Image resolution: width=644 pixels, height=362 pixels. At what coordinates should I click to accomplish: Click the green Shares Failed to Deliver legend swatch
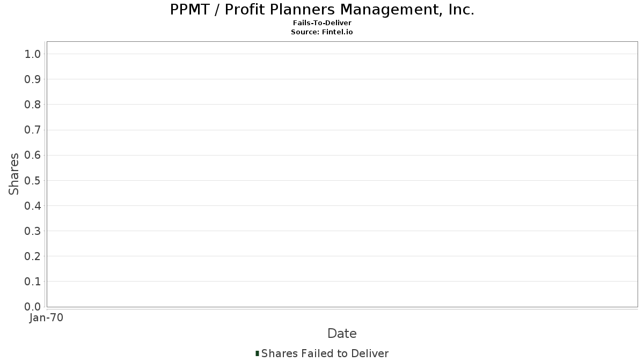(258, 353)
